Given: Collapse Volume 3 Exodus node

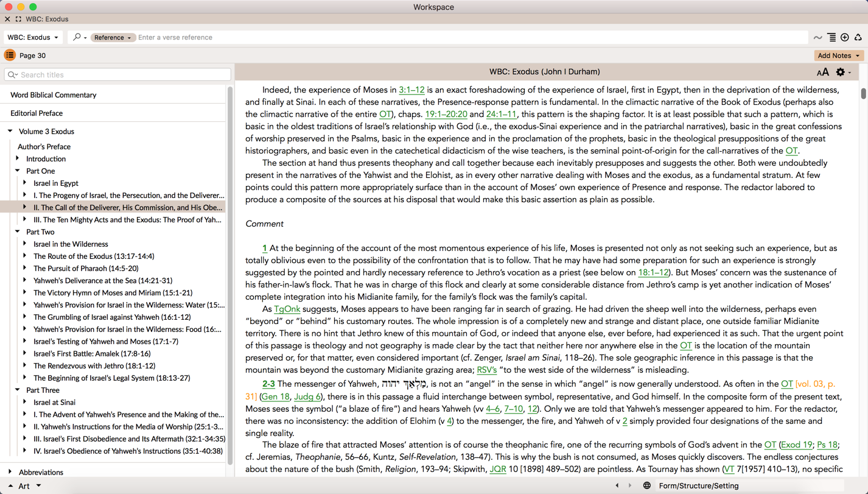Looking at the screenshot, I should click(10, 131).
